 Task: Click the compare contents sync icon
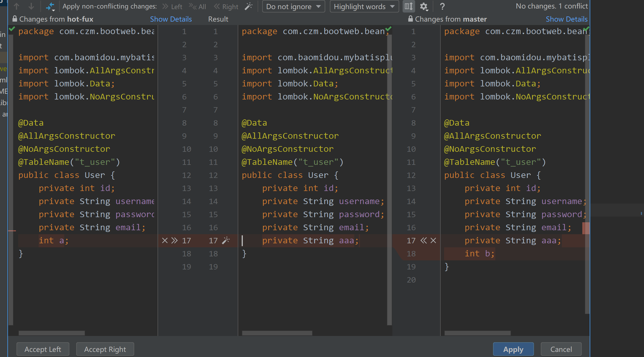(50, 6)
